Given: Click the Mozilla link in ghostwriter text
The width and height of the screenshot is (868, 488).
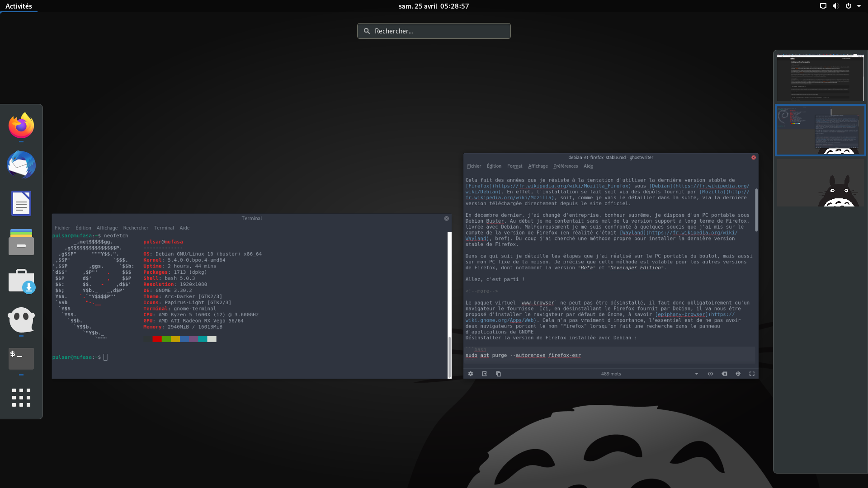Looking at the screenshot, I should [x=724, y=192].
